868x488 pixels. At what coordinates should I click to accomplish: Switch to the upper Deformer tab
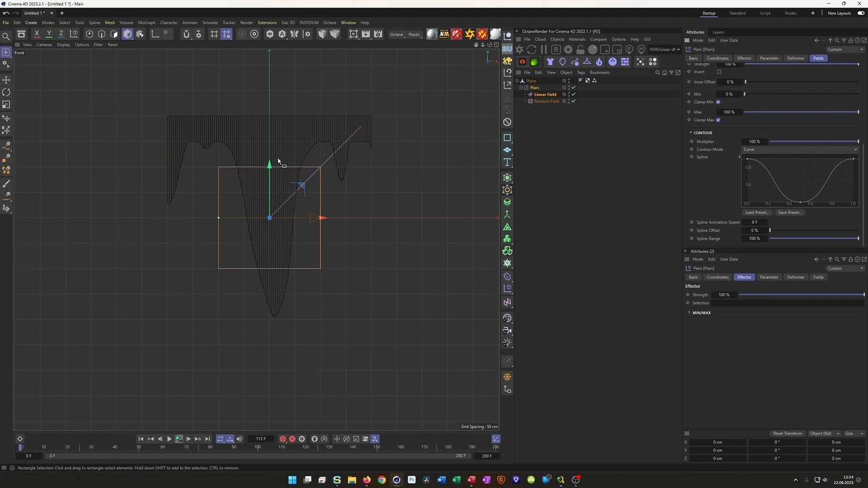pyautogui.click(x=796, y=58)
